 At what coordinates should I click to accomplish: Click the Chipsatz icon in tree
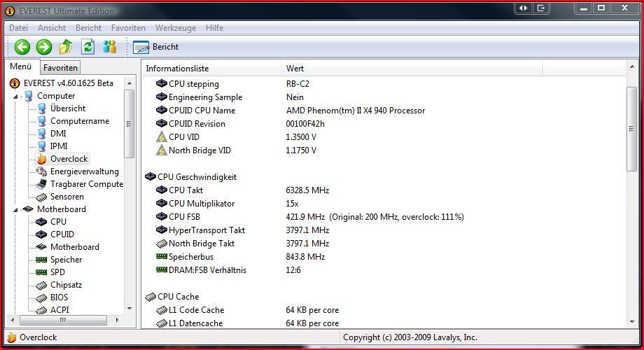click(x=41, y=285)
